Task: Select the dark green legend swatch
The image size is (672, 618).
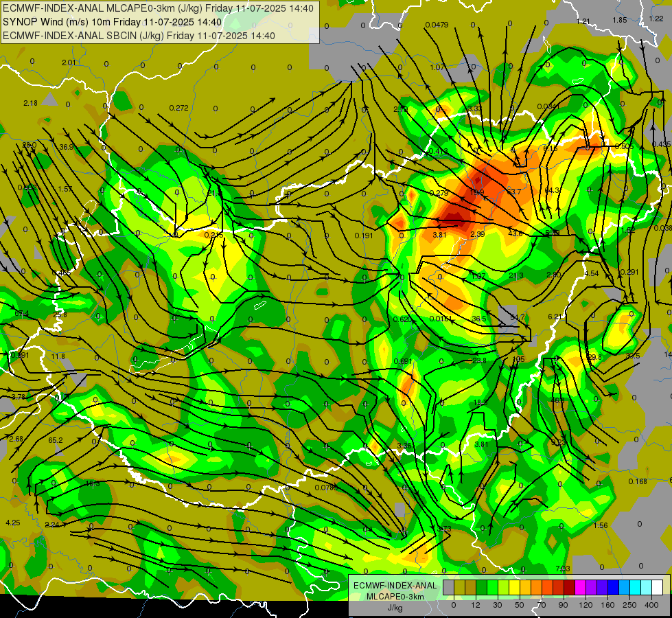Action: coord(482,587)
